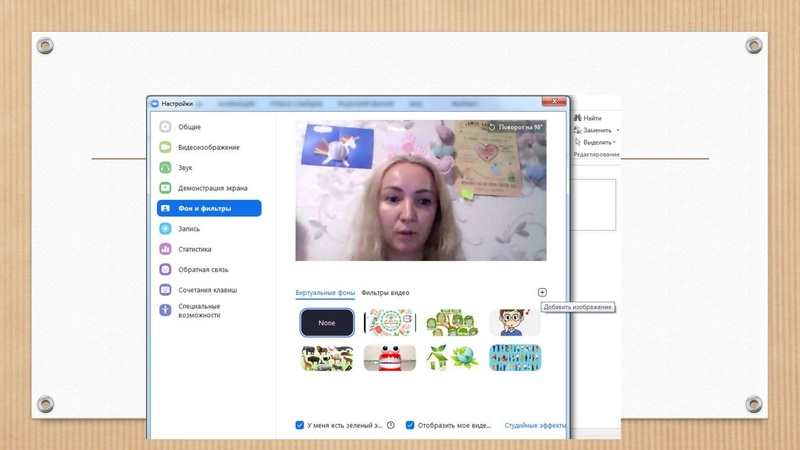Select the None virtual background thumbnail
Screen dimensions: 800x450
327,323
